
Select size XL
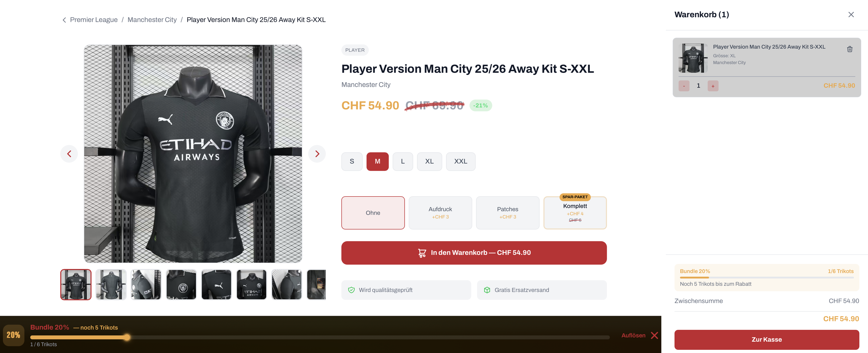click(x=429, y=162)
